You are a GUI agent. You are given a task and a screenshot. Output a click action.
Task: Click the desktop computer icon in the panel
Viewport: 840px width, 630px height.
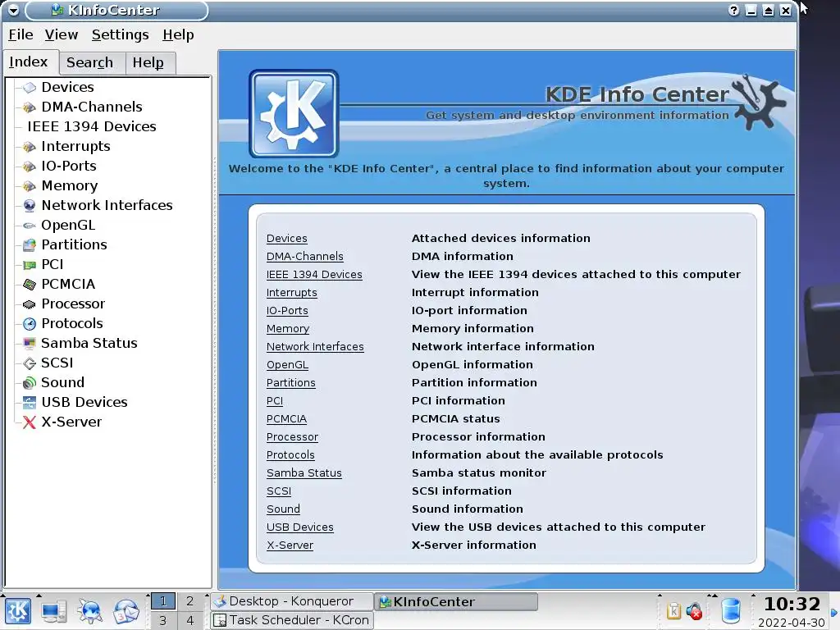click(54, 611)
